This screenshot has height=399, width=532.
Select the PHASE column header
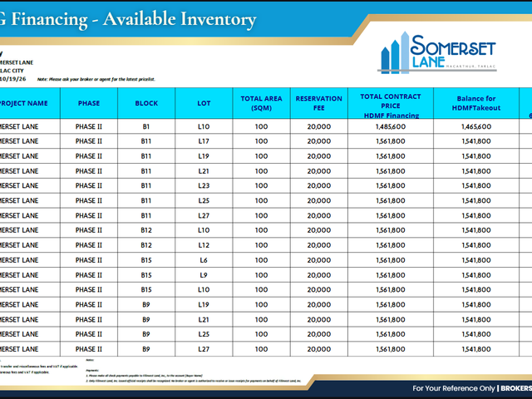89,103
